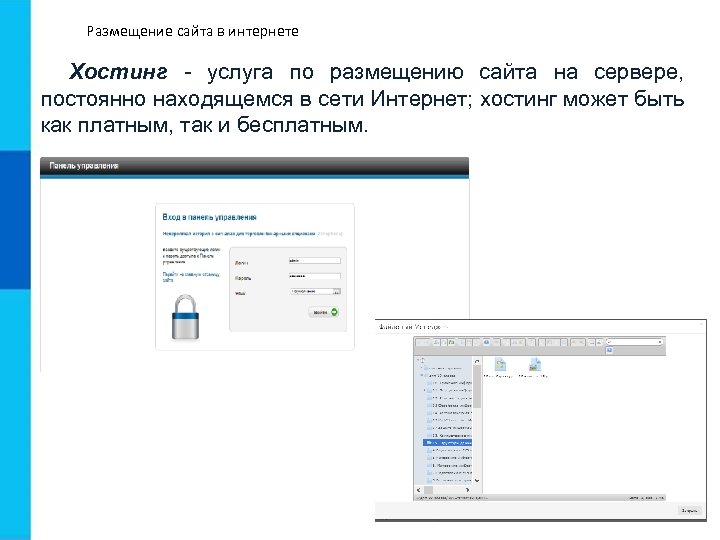Click the search box in the file manager toolbar
Viewport: 720px width, 540px height.
634,342
